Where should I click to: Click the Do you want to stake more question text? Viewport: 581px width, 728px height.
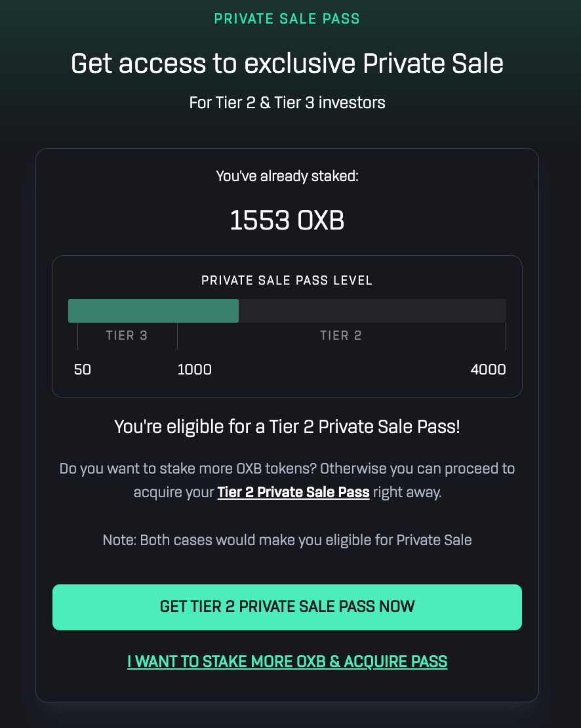[x=287, y=469]
